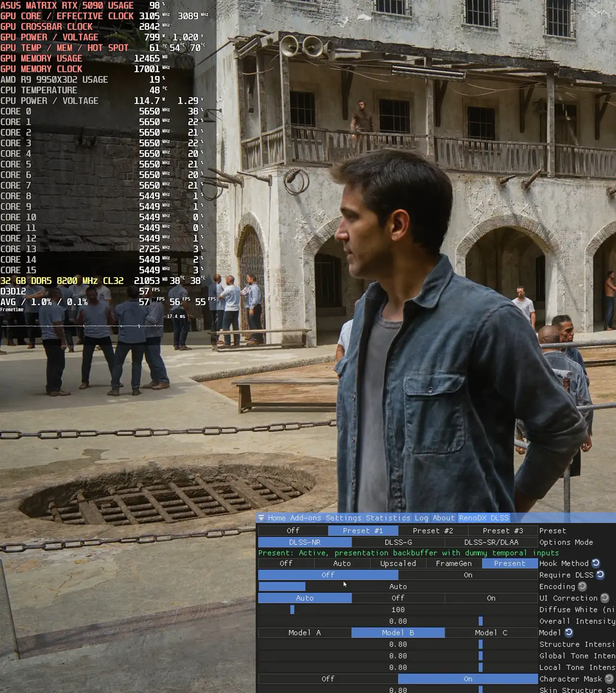Select DLSS-SR/DLAA options mode

491,542
